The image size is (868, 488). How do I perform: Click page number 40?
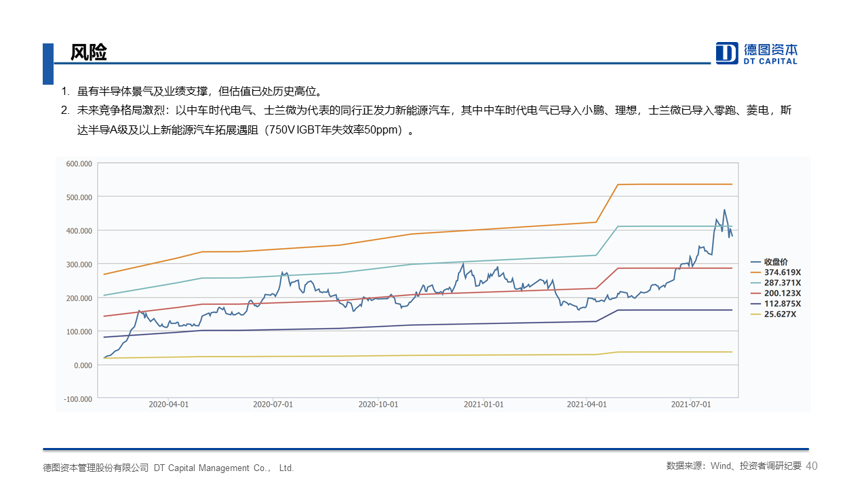tap(812, 466)
